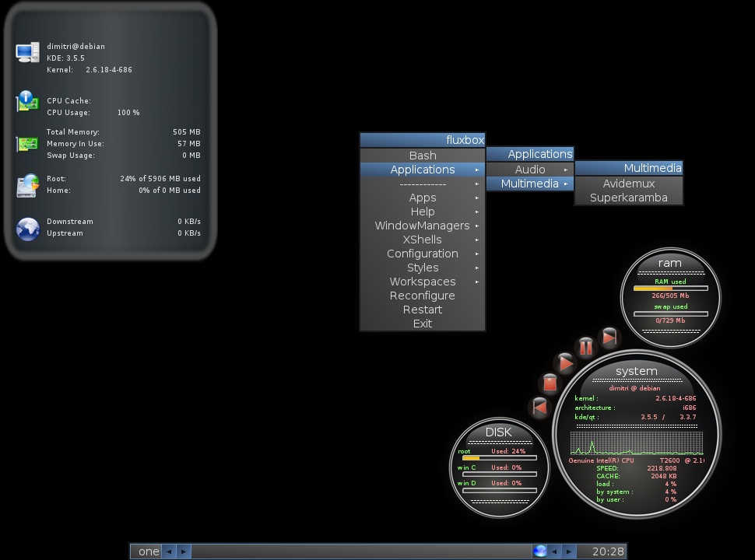Click the CPU Usage '100 %' value
This screenshot has height=560, width=755.
pos(128,113)
